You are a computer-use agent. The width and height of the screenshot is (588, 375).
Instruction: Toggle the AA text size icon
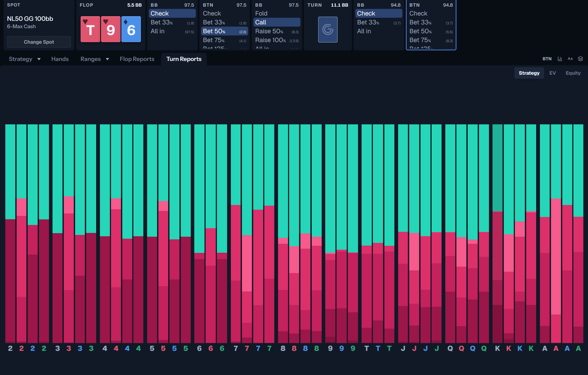(x=570, y=59)
